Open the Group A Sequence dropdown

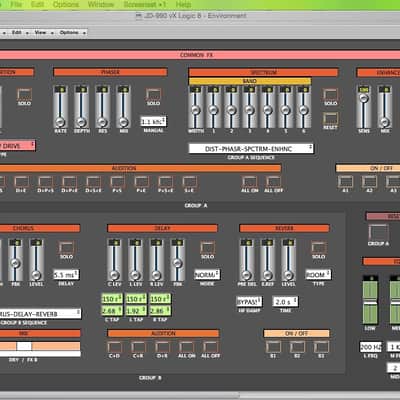(251, 149)
